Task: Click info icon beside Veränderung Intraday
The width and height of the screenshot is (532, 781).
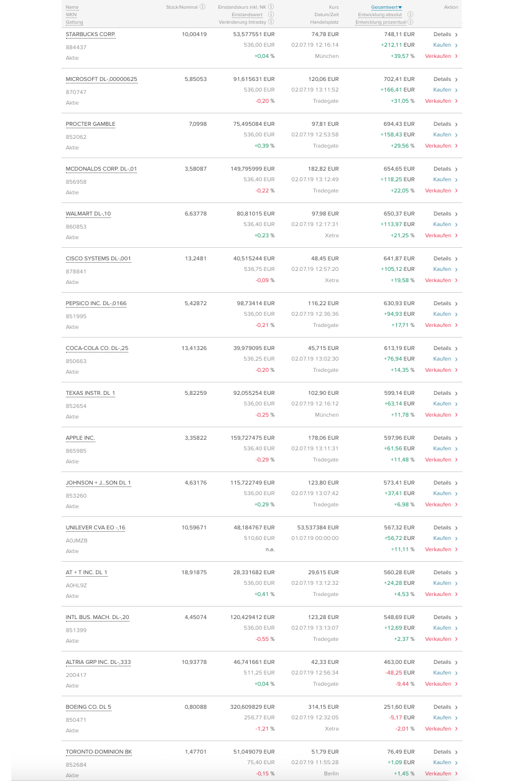Action: tap(271, 22)
